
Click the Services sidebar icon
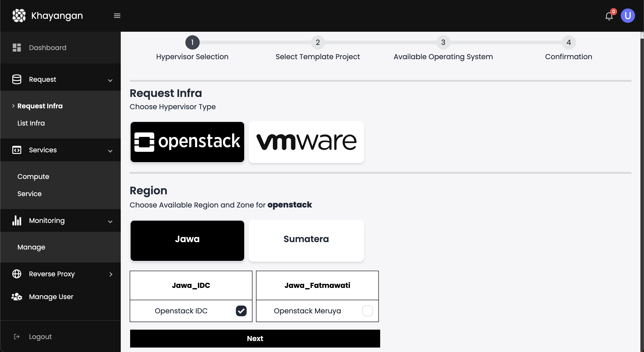pyautogui.click(x=17, y=150)
